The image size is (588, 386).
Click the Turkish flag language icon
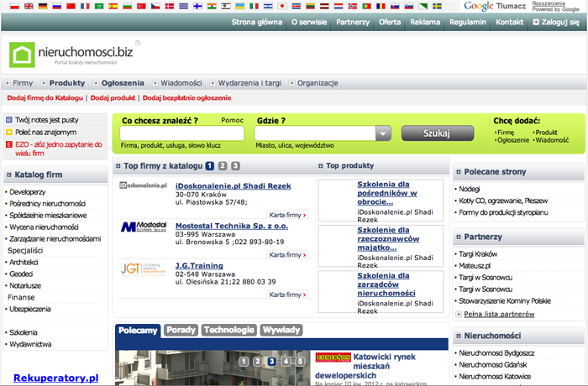(x=141, y=6)
